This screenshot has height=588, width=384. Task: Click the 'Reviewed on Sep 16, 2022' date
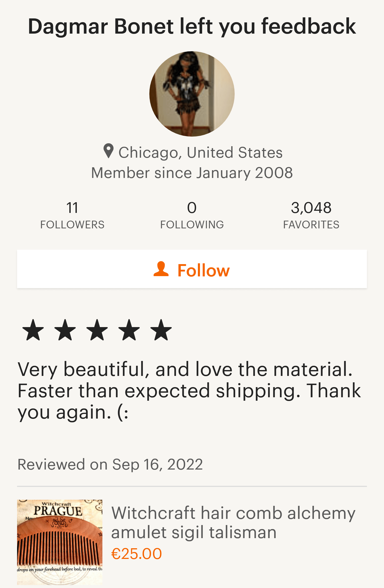click(110, 464)
